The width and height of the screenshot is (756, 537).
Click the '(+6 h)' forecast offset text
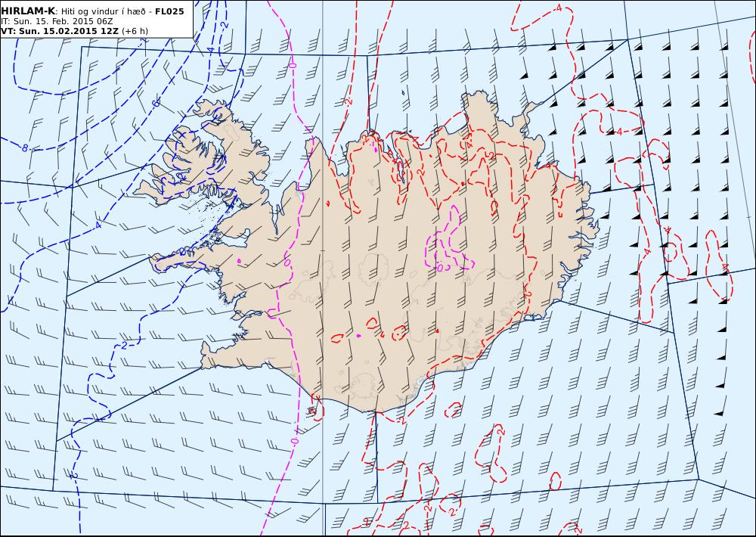click(135, 31)
